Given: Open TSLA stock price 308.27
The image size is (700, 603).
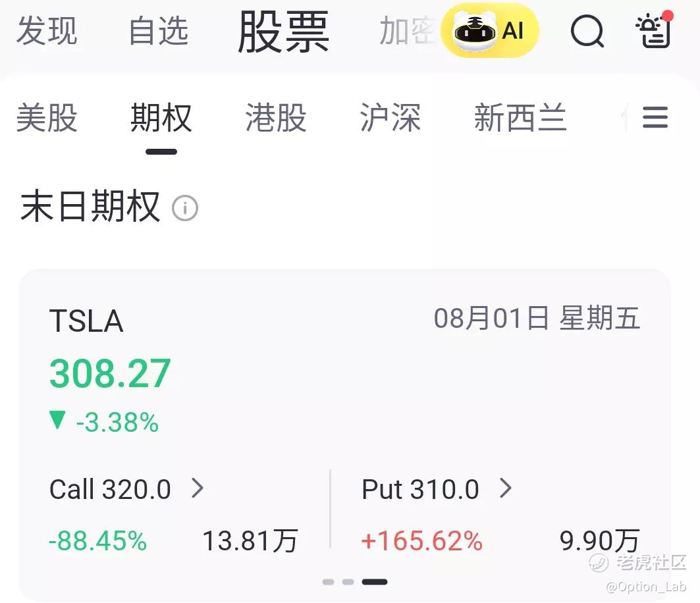Looking at the screenshot, I should tap(110, 373).
